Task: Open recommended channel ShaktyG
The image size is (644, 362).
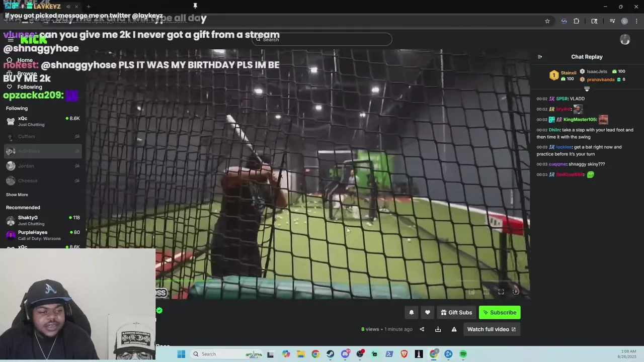Action: click(43, 220)
